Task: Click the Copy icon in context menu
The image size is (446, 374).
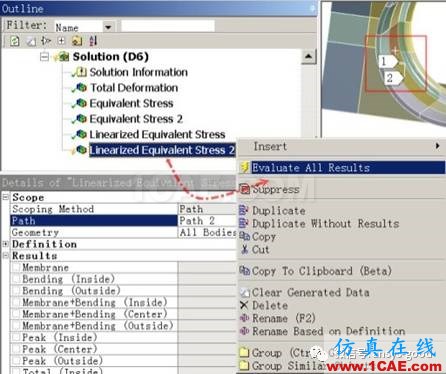Action: pos(245,236)
